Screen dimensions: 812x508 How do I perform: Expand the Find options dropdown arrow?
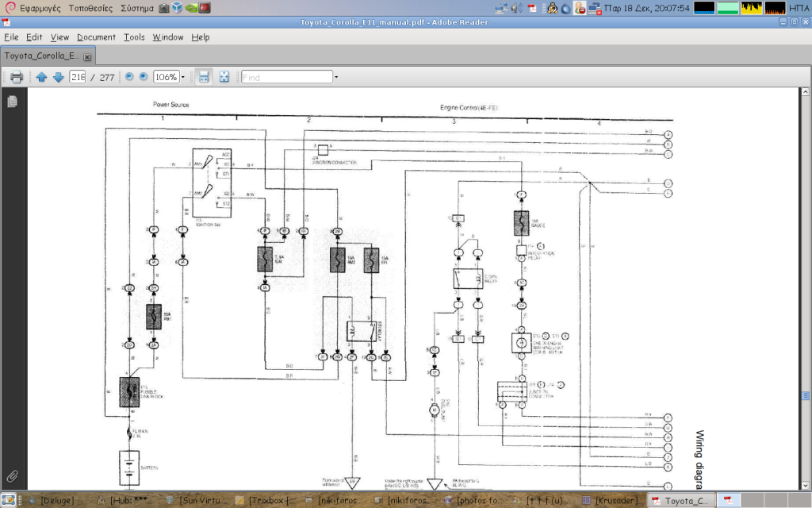(x=336, y=77)
